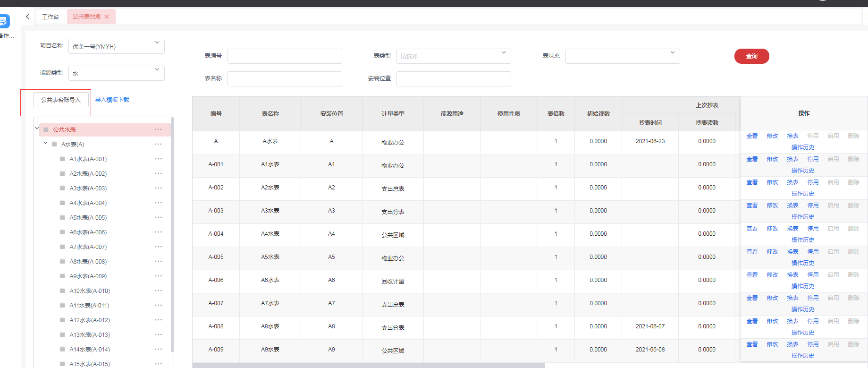Switch to the 工作台 tab
The height and width of the screenshot is (368, 868).
click(x=51, y=17)
